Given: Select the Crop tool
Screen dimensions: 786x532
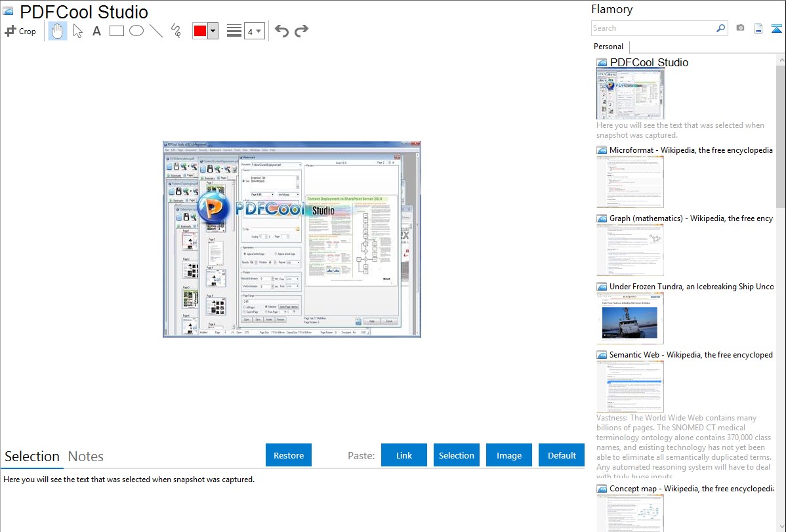Looking at the screenshot, I should tap(20, 31).
